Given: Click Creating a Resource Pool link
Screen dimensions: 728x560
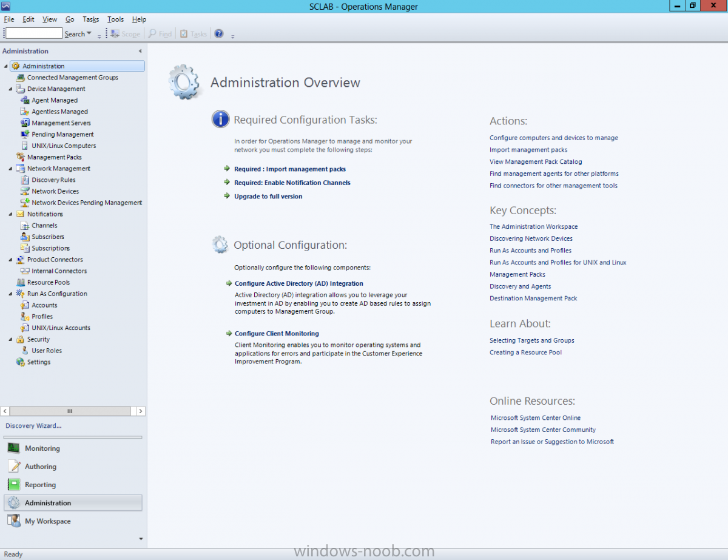Looking at the screenshot, I should click(525, 353).
